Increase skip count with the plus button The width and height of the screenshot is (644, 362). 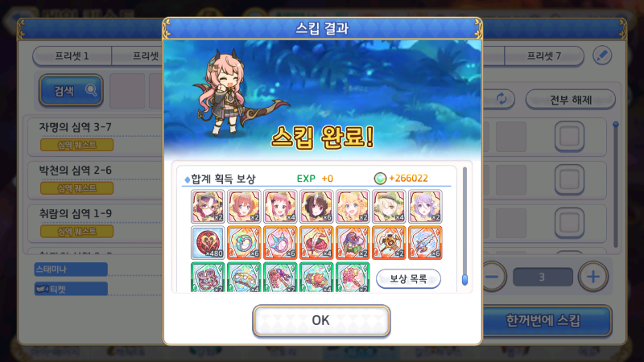pyautogui.click(x=592, y=277)
